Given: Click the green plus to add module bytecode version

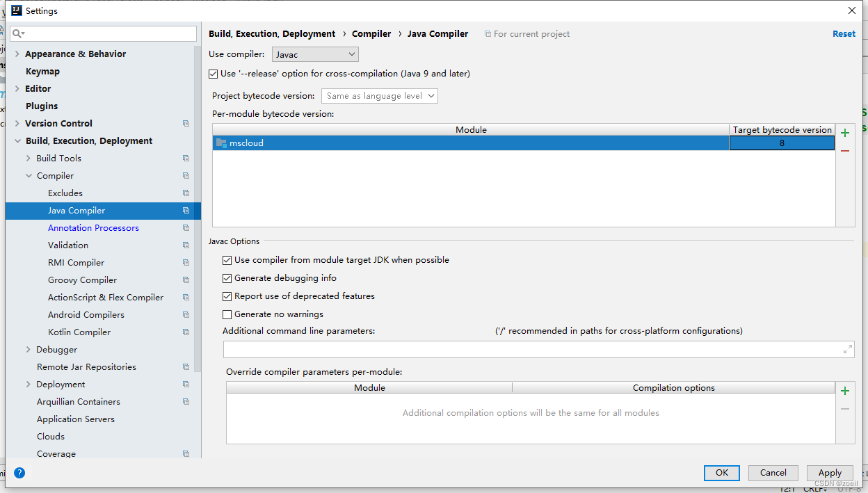Looking at the screenshot, I should (845, 133).
